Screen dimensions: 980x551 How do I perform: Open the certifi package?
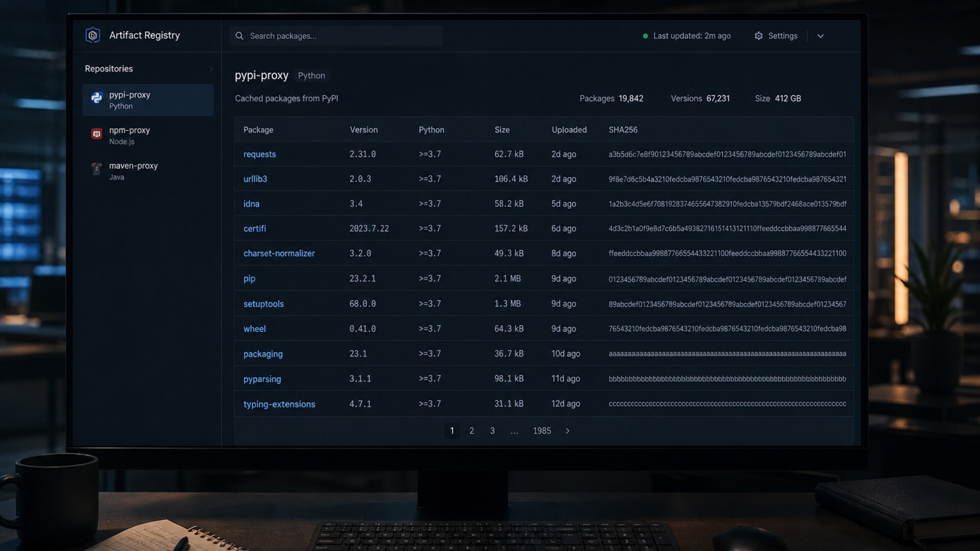click(x=255, y=229)
